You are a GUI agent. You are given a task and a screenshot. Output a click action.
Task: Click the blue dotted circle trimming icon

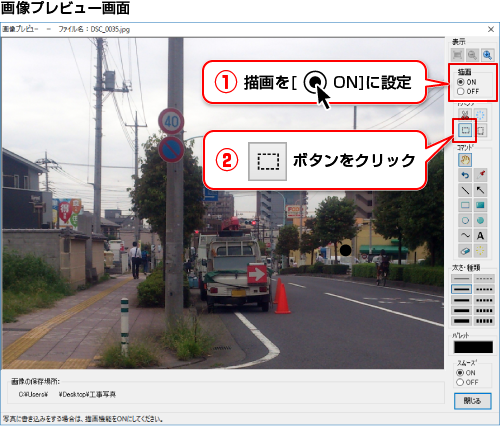480,115
